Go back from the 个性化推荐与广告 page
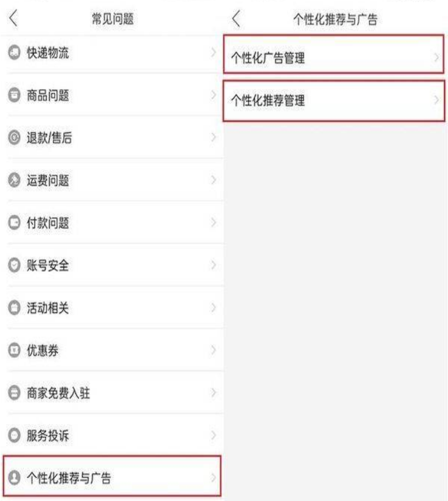The image size is (448, 501). (x=236, y=19)
